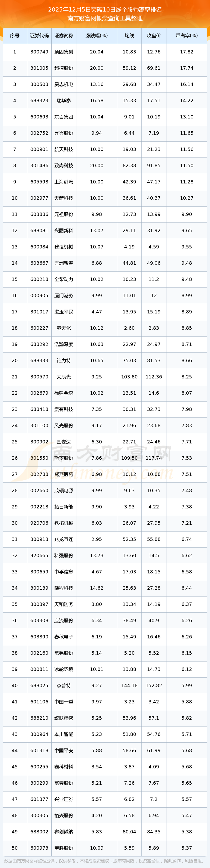Click the 乖离率(%) column header
The height and width of the screenshot is (868, 210).
pos(187,36)
